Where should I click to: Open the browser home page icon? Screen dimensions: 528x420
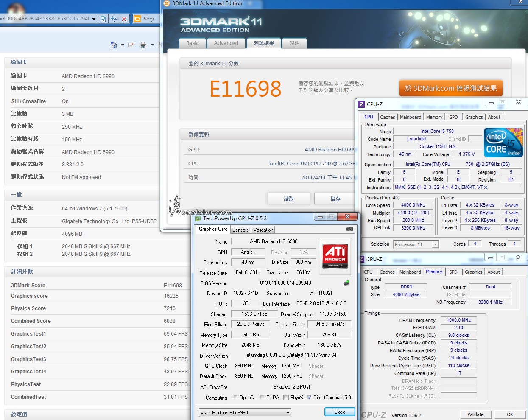[114, 45]
